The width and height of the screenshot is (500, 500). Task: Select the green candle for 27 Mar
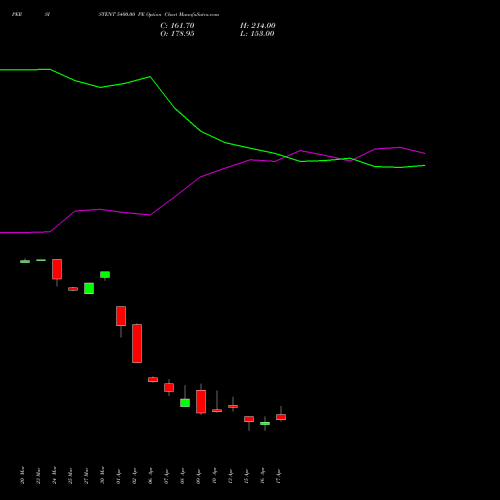pos(89,288)
